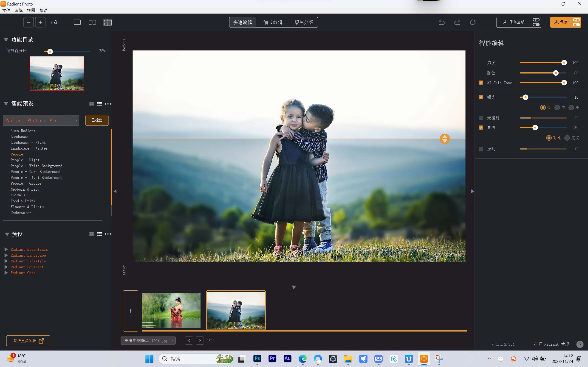Switch to the 细节编辑 tab

coord(273,22)
